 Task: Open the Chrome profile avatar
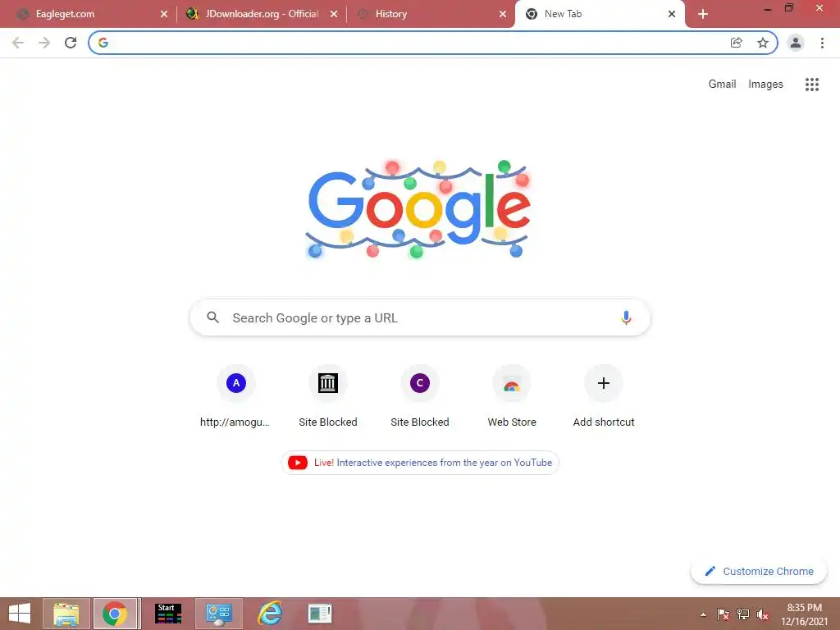(x=796, y=43)
